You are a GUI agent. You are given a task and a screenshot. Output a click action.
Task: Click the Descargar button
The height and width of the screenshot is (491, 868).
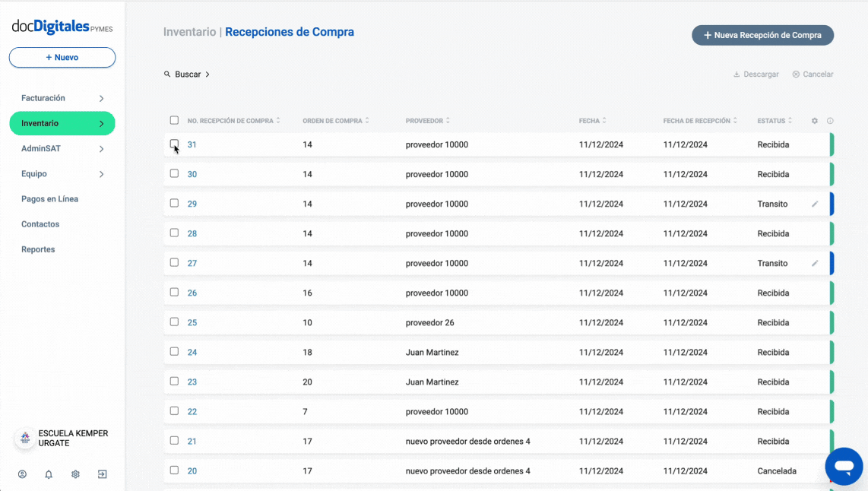click(x=756, y=74)
